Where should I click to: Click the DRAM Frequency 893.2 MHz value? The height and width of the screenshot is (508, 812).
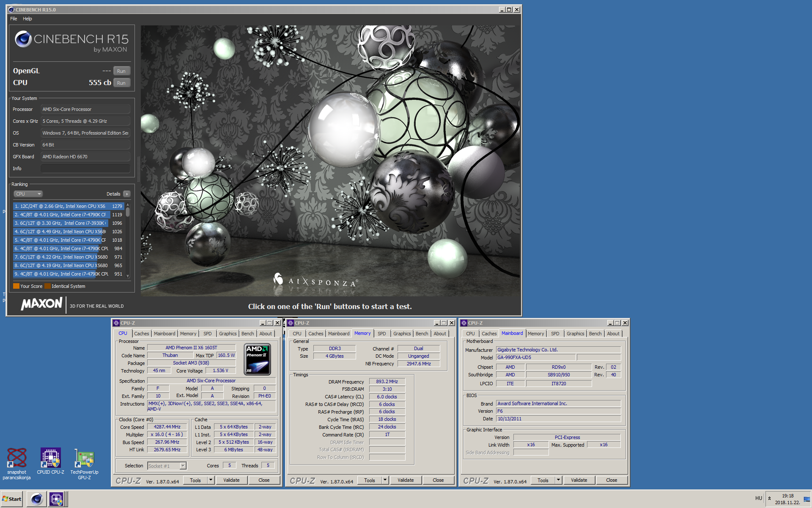(387, 381)
